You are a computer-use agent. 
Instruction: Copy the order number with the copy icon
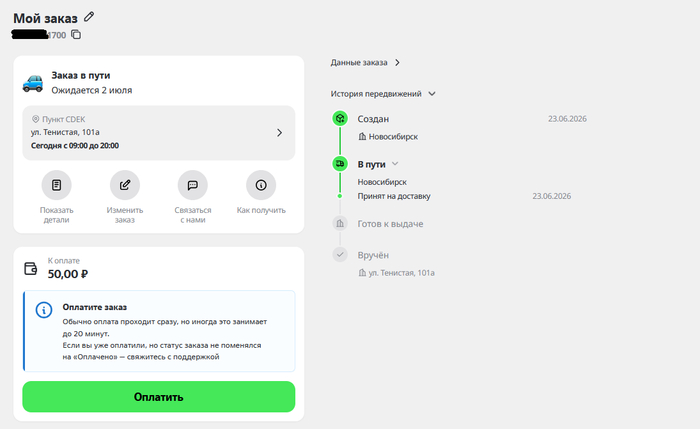pyautogui.click(x=76, y=34)
